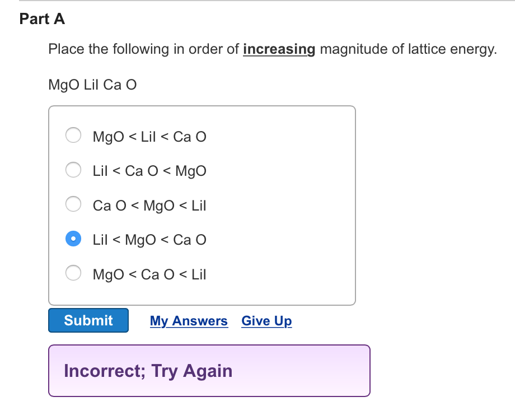
Task: Click the Give Up link
Action: click(266, 320)
